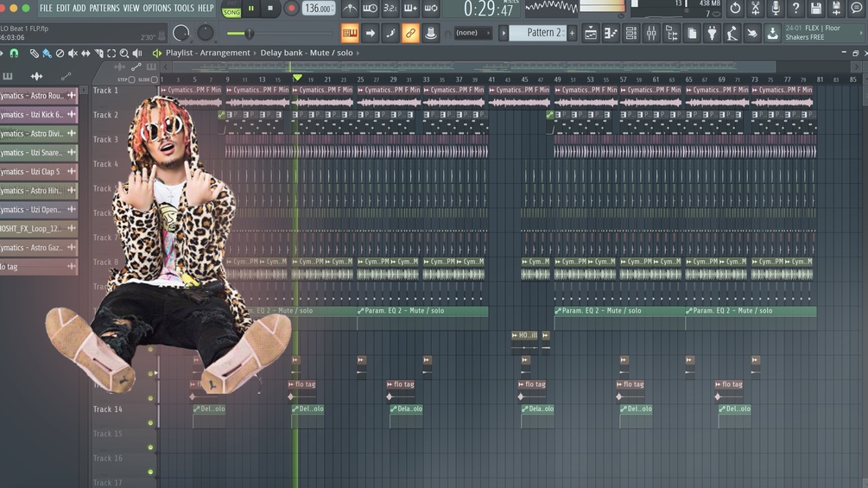Screen dimensions: 868x488
Task: Click the 0:29:47 time display
Action: point(489,9)
